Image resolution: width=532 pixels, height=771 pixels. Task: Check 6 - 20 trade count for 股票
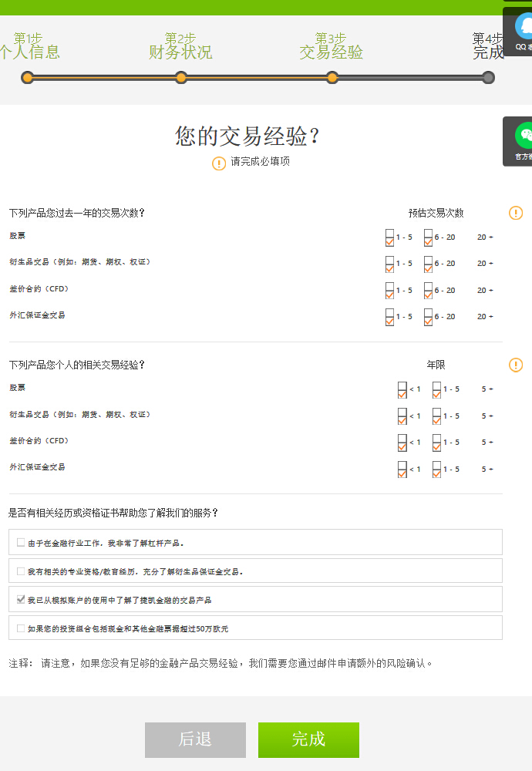pyautogui.click(x=428, y=237)
